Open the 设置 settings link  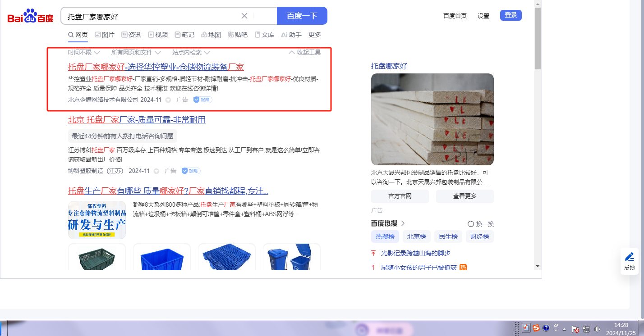pos(483,16)
